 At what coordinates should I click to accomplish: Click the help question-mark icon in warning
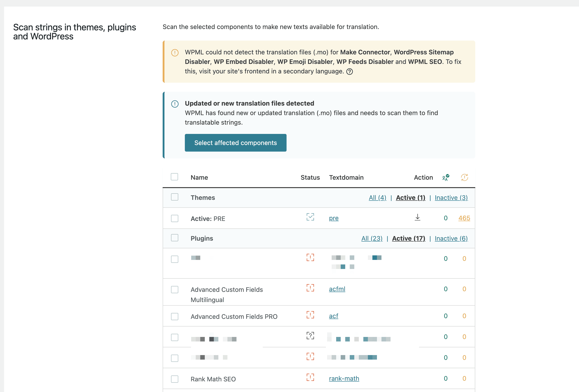350,72
